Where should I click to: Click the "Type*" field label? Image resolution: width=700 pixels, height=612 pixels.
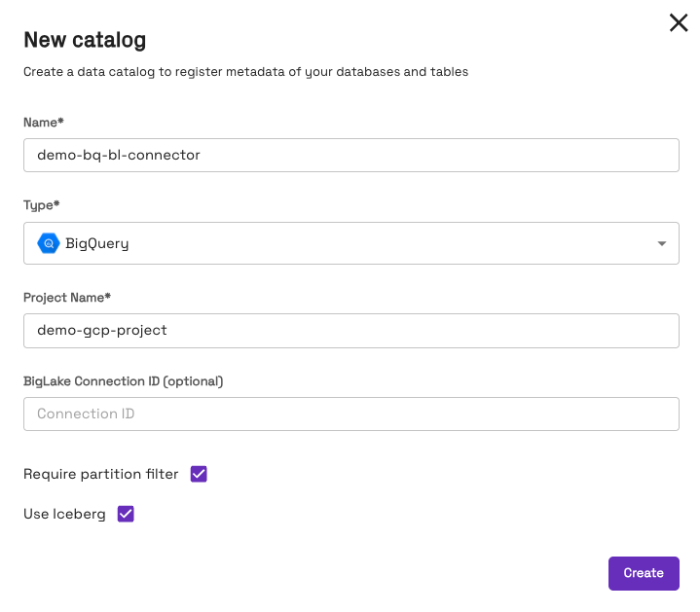pyautogui.click(x=42, y=205)
